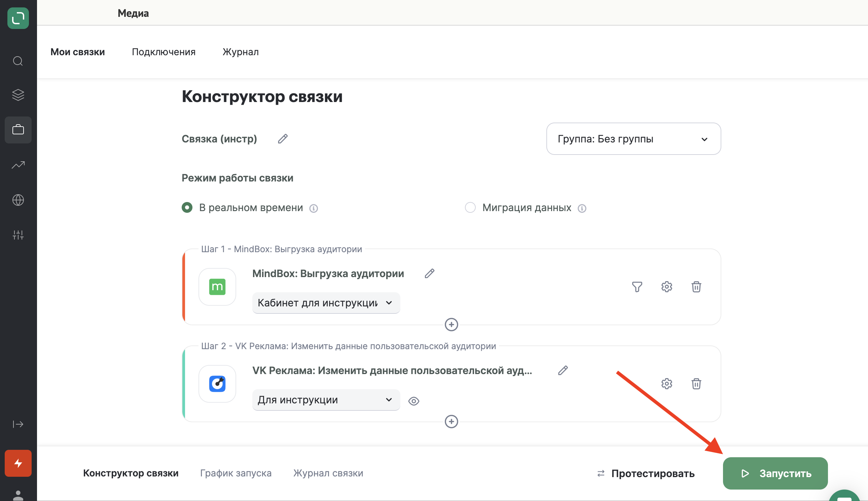This screenshot has height=501, width=868.
Task: Add a step after Шаг 1 with plus
Action: [x=451, y=325]
